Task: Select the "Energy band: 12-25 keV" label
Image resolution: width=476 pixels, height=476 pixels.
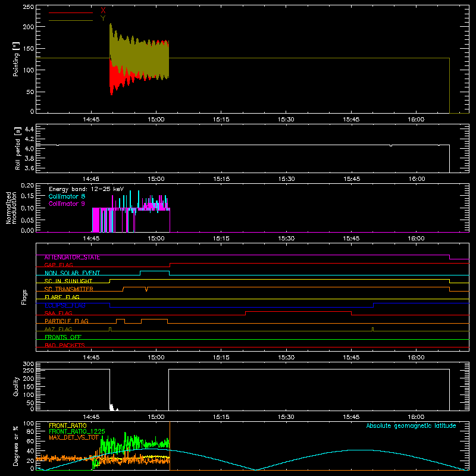Action: (x=86, y=189)
